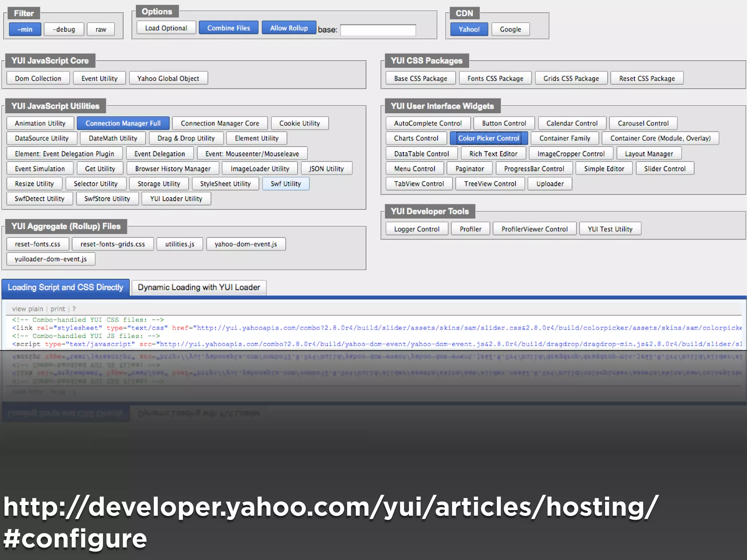Select Logger Control

(x=417, y=229)
